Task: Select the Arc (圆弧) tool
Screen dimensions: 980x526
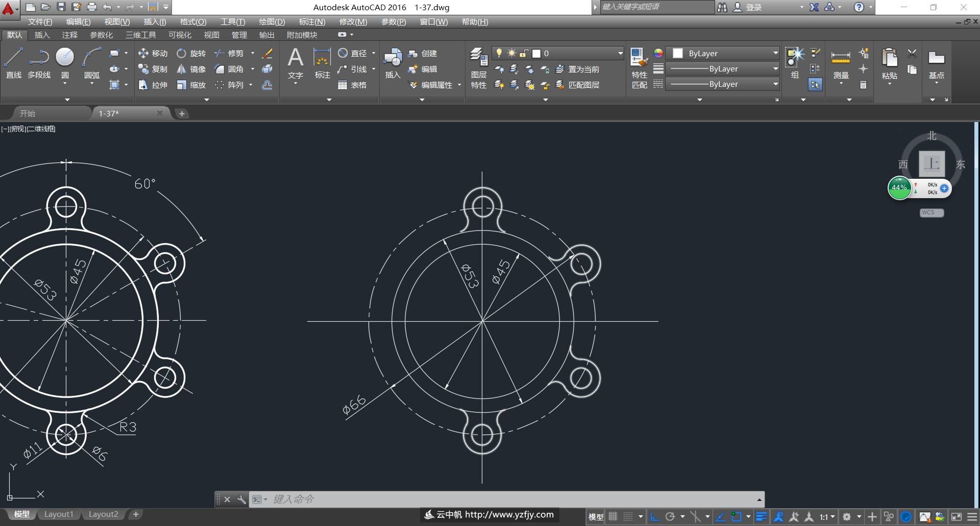Action: pyautogui.click(x=92, y=63)
